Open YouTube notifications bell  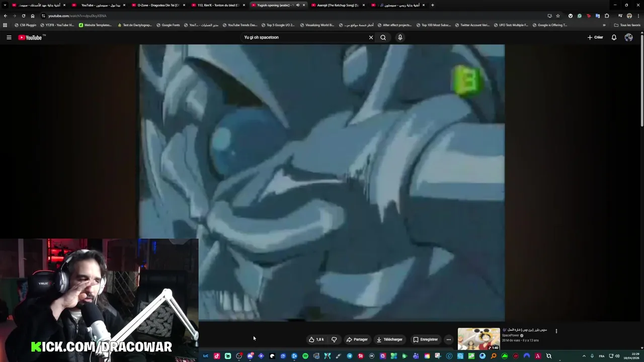click(x=614, y=37)
